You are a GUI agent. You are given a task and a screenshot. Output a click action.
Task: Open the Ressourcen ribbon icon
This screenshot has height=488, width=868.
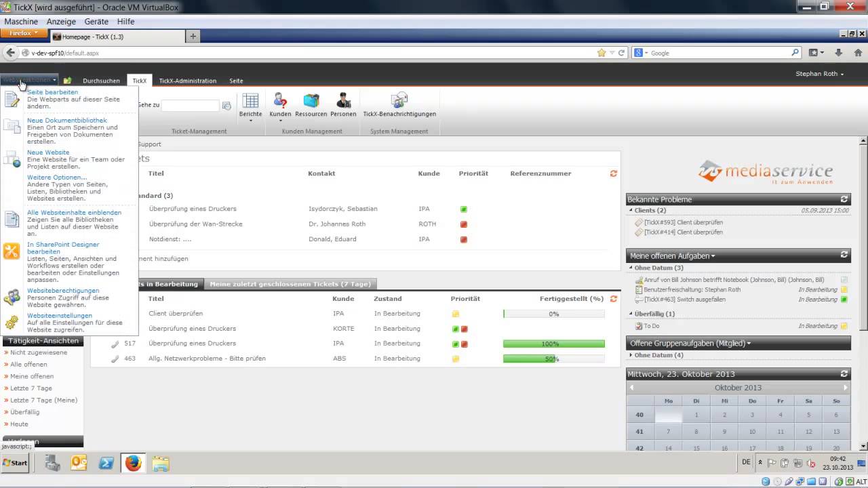311,101
